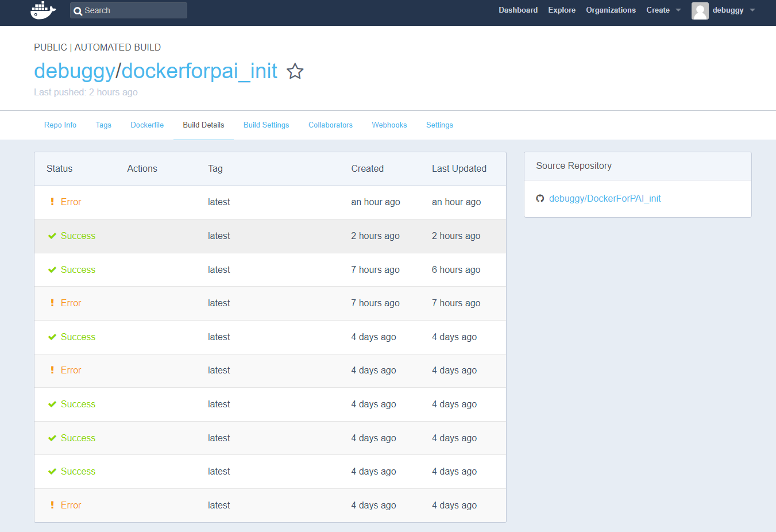
Task: Click the error icon of the 'an hour ago' build
Action: coord(52,202)
